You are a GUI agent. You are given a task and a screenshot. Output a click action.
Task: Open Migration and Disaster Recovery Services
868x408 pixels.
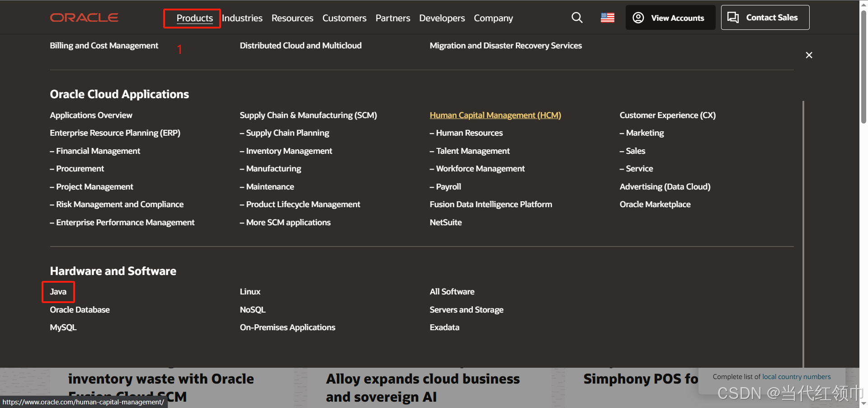(x=505, y=46)
